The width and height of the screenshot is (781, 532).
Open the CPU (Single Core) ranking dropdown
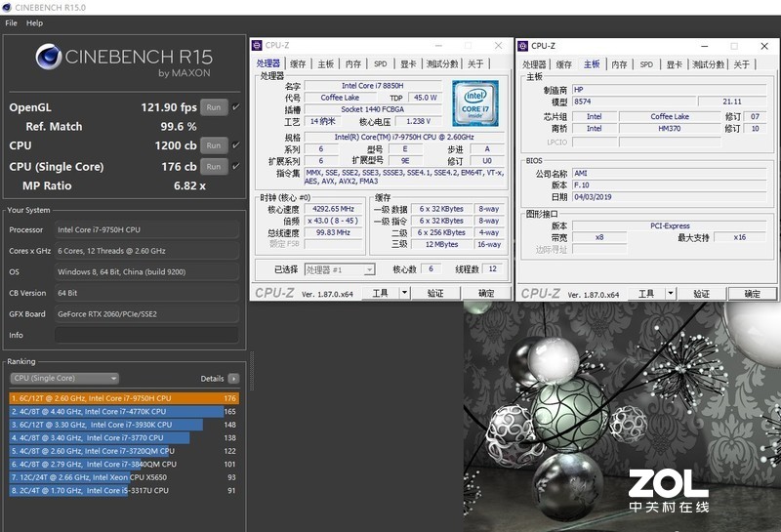coord(64,379)
